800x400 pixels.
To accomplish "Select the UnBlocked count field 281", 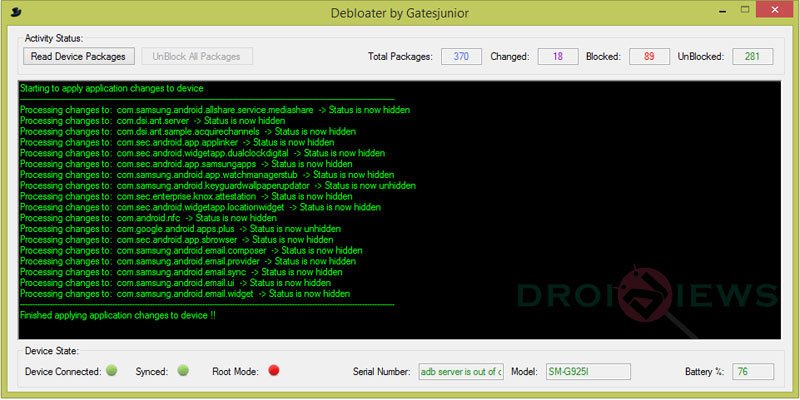I will click(x=753, y=57).
